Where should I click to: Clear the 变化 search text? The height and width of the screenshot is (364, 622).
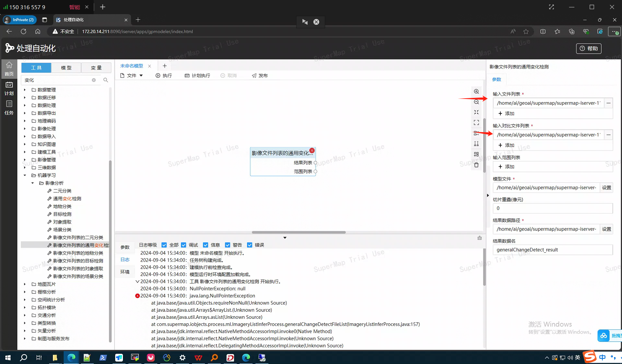coord(94,80)
